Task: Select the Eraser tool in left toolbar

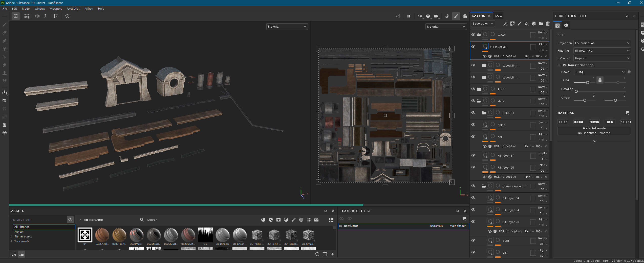Action: (5, 33)
